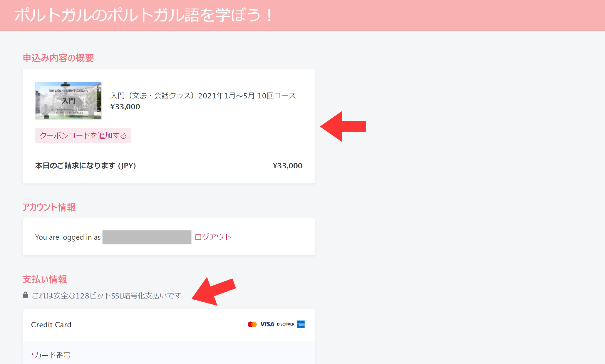
Task: Click the VISA card logo
Action: click(267, 324)
